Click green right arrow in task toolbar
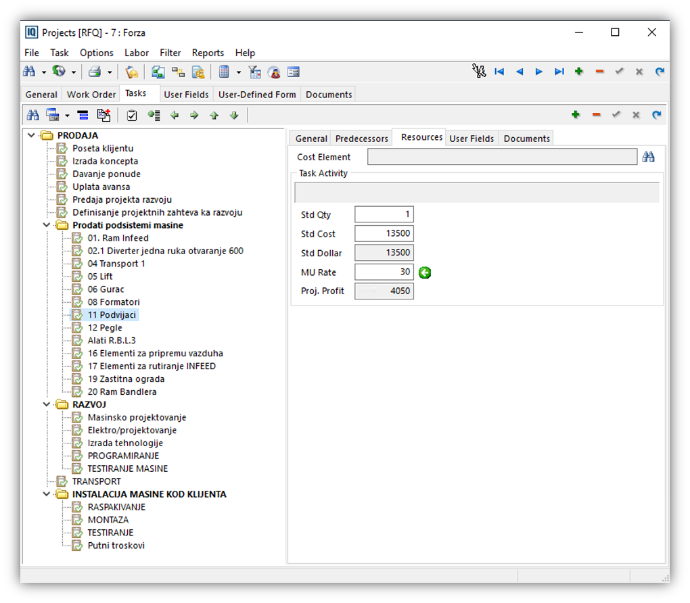Screen dimensions: 690x603 coord(194,115)
